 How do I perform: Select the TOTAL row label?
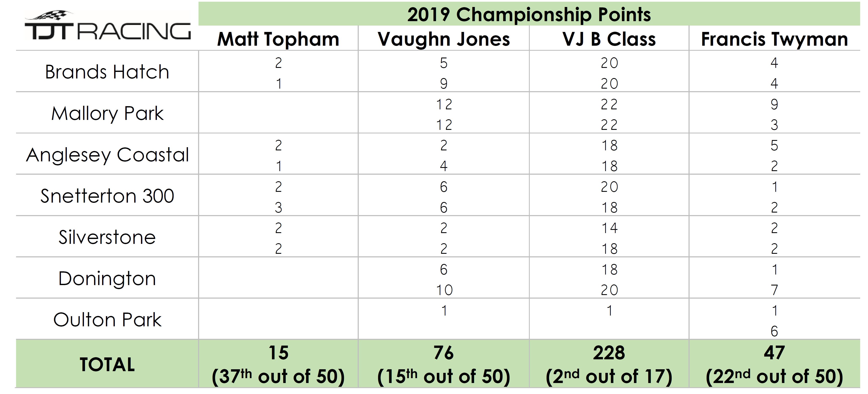click(x=107, y=365)
